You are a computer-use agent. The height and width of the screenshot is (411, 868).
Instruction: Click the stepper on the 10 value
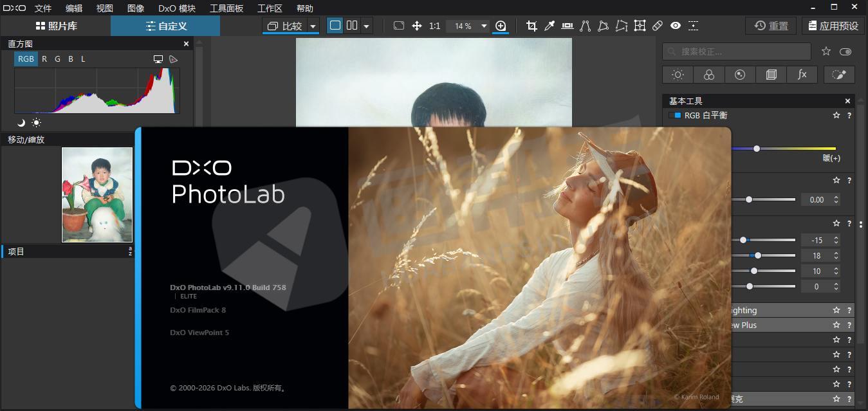tap(836, 271)
